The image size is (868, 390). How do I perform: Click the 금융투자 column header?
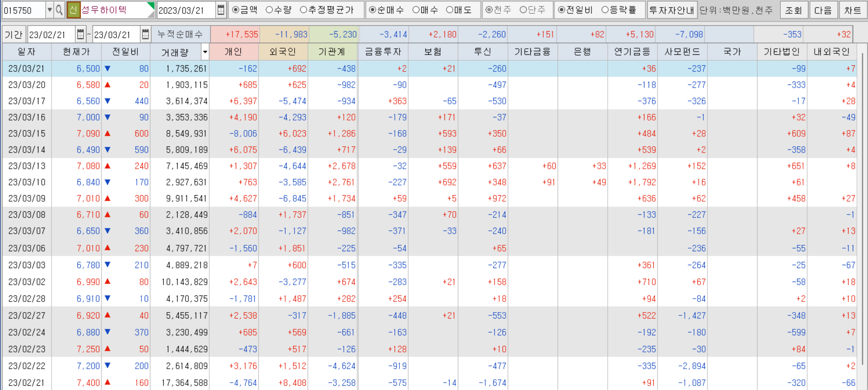click(x=383, y=52)
